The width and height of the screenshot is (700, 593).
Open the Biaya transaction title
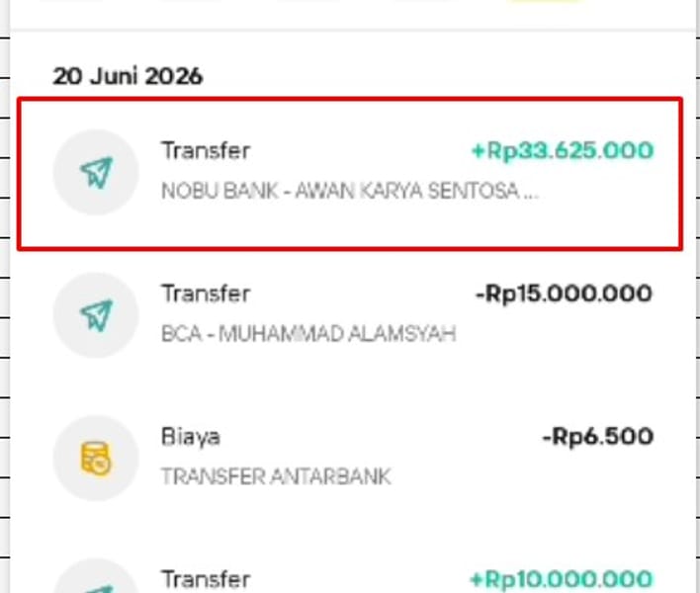click(191, 437)
